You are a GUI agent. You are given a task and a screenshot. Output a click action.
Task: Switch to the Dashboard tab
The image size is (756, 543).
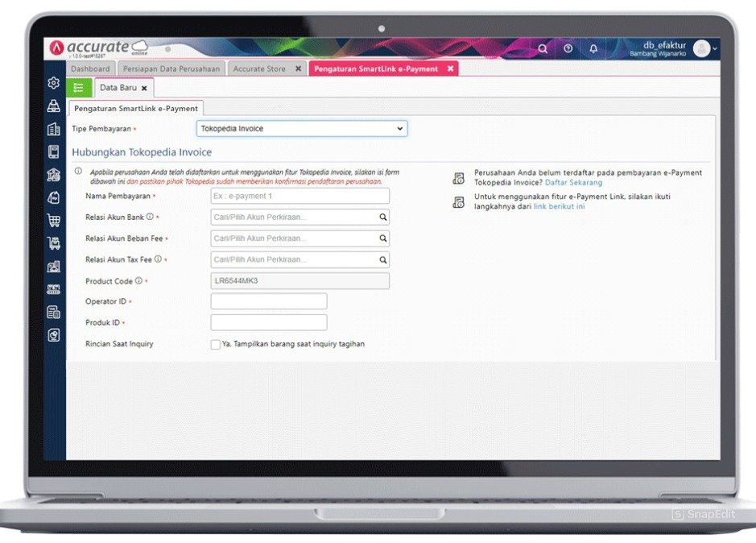pyautogui.click(x=90, y=69)
